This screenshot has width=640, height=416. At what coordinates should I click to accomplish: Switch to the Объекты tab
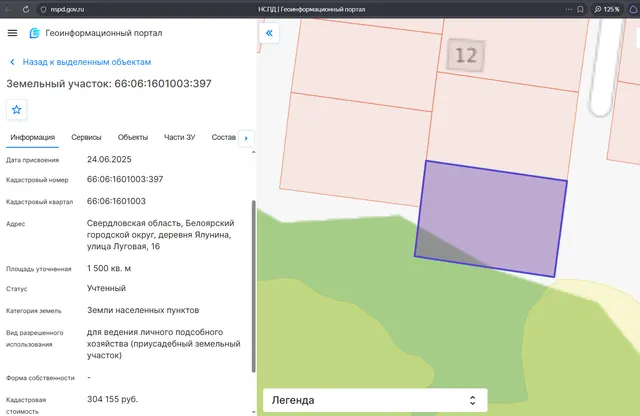(x=133, y=137)
